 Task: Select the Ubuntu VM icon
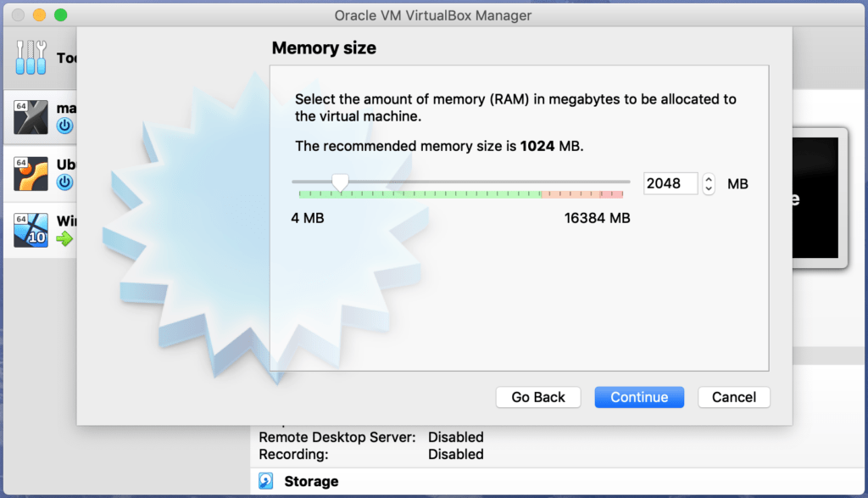[31, 173]
